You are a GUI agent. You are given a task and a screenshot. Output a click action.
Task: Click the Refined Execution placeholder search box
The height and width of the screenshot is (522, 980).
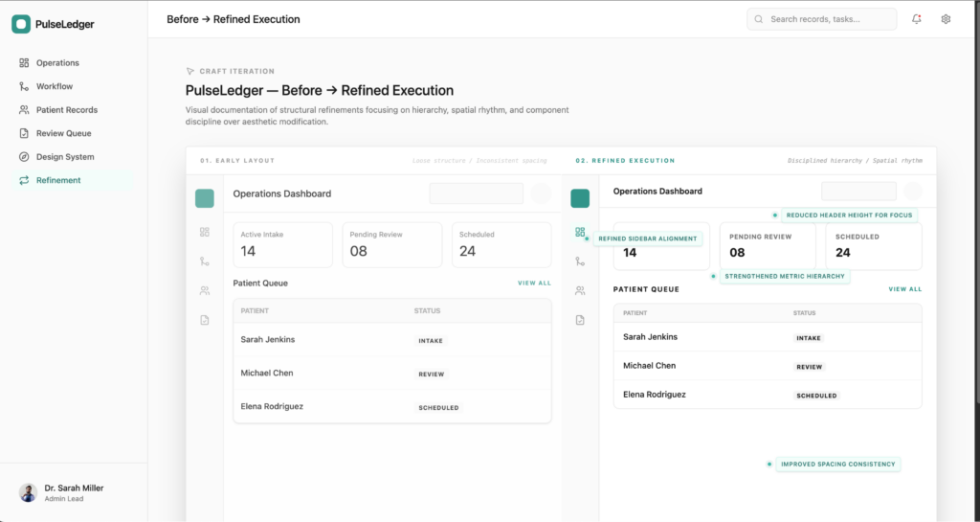tap(858, 192)
